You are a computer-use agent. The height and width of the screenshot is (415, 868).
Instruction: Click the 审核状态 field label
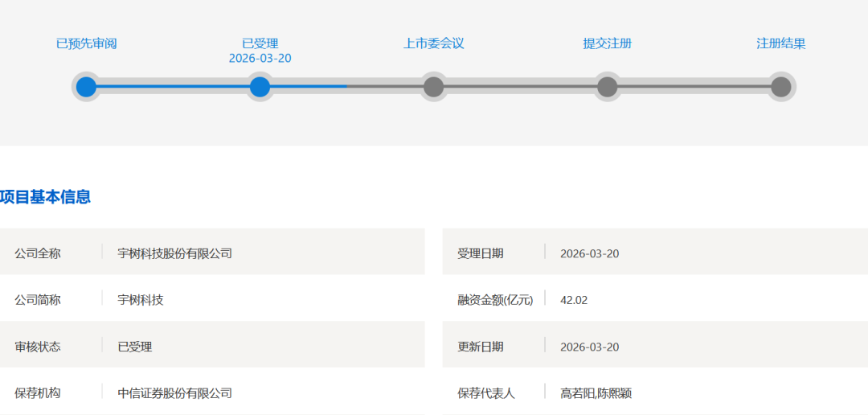(38, 347)
